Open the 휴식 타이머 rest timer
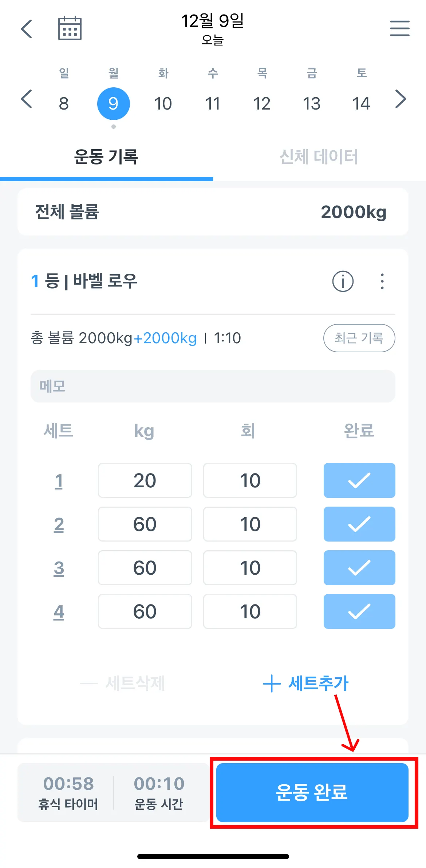 pos(68,792)
